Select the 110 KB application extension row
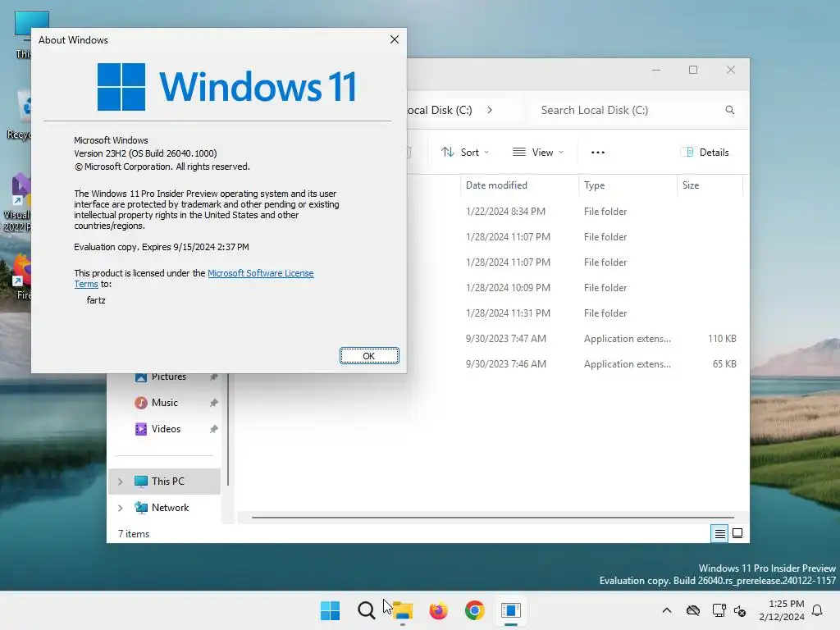Viewport: 840px width, 630px height. [576, 339]
